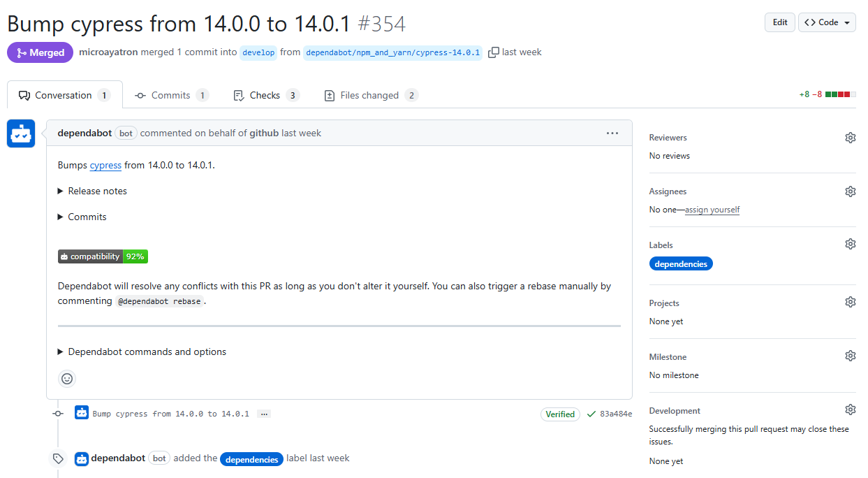Click the Verified signature badge
This screenshot has width=868, height=478.
(x=560, y=414)
